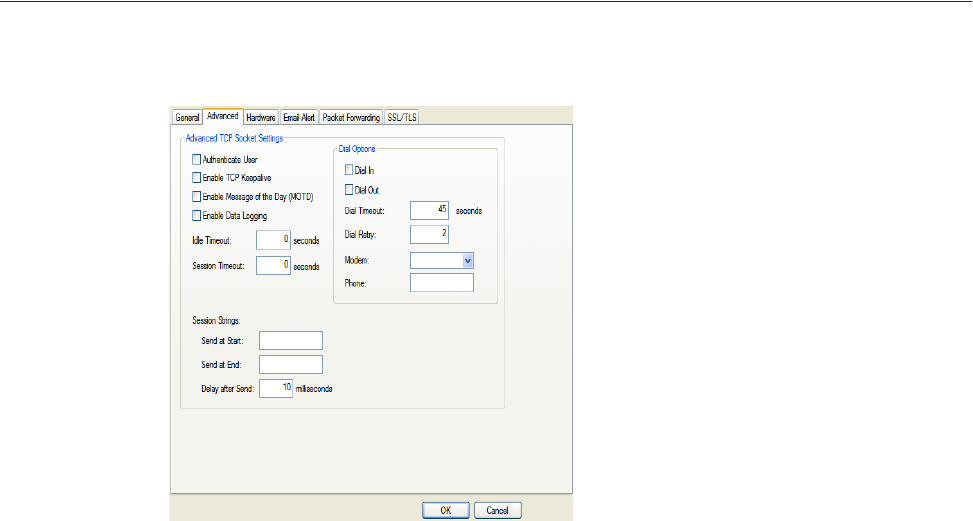Focus the Session Timeout input field

click(x=273, y=266)
